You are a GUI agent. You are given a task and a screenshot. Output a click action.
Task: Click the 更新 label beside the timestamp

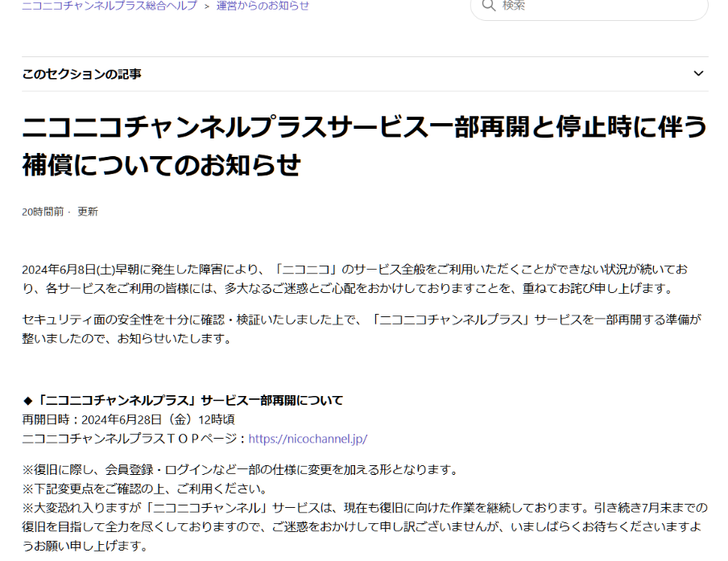(x=88, y=212)
